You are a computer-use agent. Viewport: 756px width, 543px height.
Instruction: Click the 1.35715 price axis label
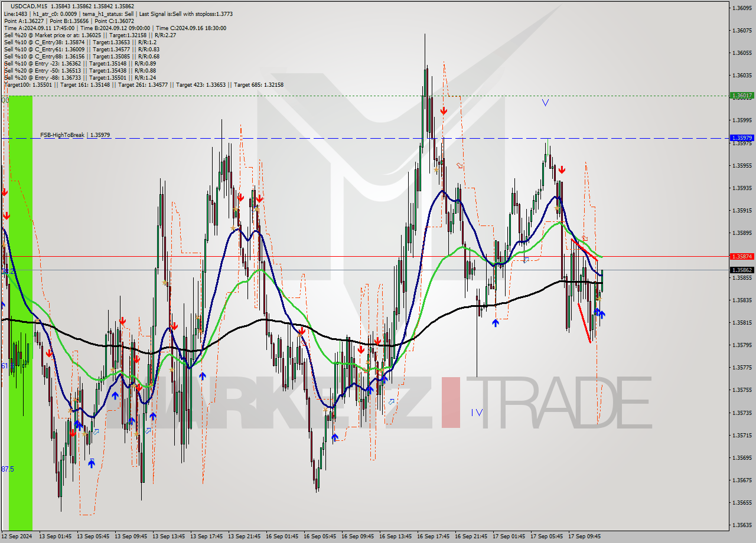coord(742,435)
